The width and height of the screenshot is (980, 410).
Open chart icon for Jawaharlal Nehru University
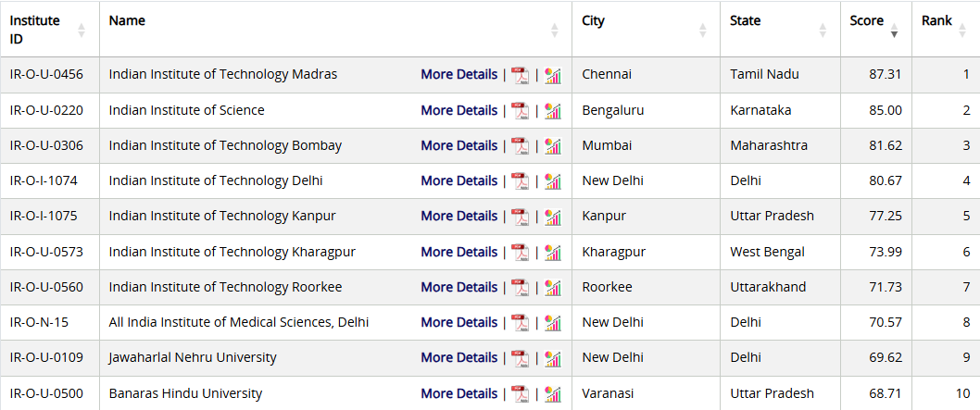pyautogui.click(x=553, y=357)
